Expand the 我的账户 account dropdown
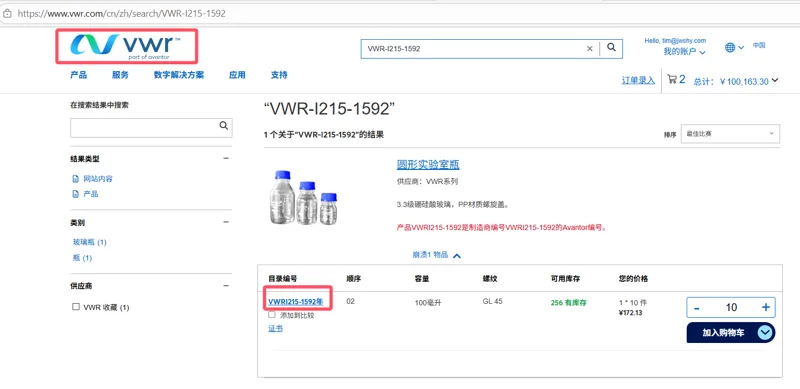This screenshot has height=389, width=800. pos(684,52)
